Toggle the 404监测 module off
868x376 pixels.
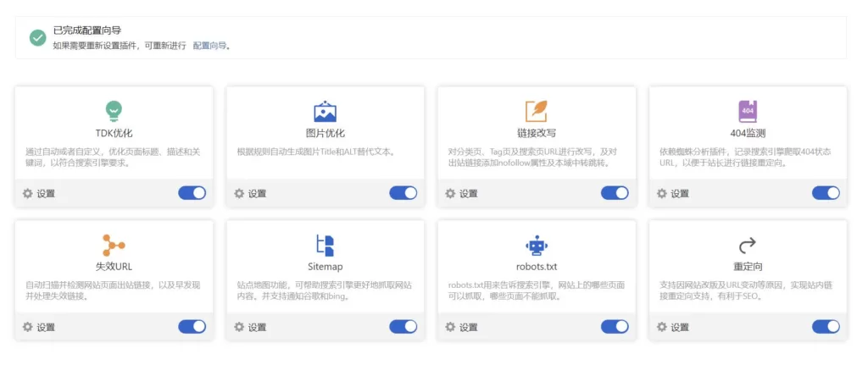[x=826, y=193]
